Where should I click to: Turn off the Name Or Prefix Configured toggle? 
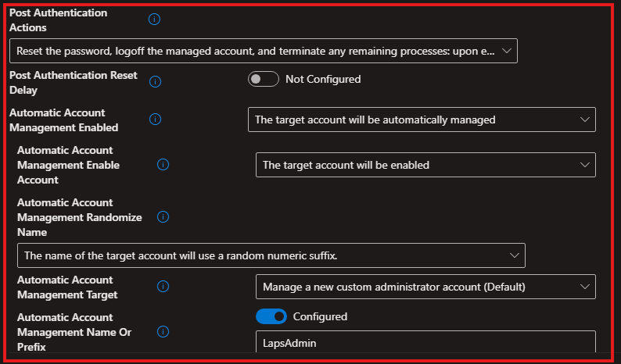pyautogui.click(x=271, y=316)
